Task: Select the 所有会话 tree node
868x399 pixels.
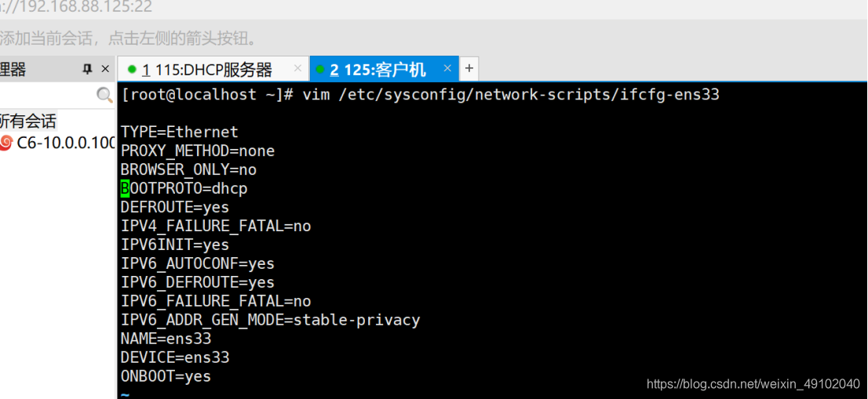Action: (x=28, y=121)
